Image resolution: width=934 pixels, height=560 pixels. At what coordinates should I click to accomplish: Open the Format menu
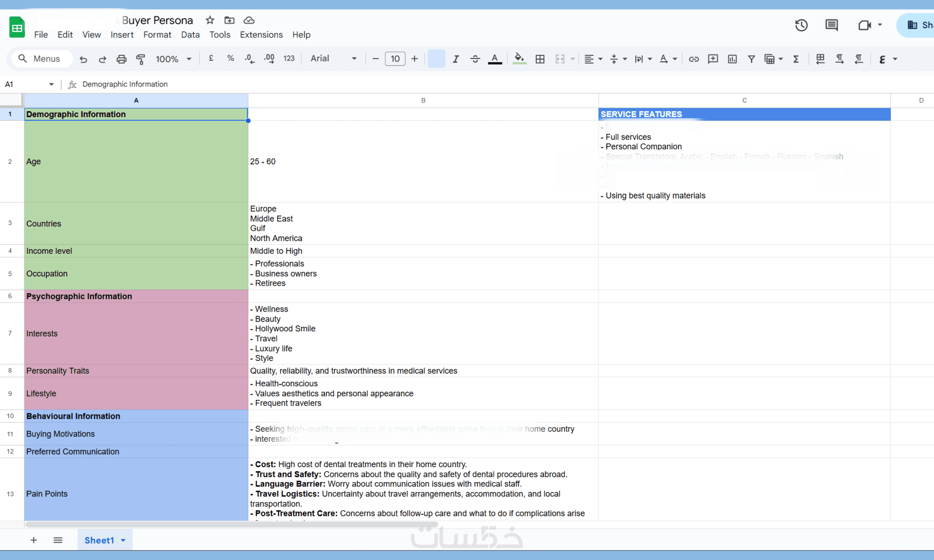click(x=157, y=35)
